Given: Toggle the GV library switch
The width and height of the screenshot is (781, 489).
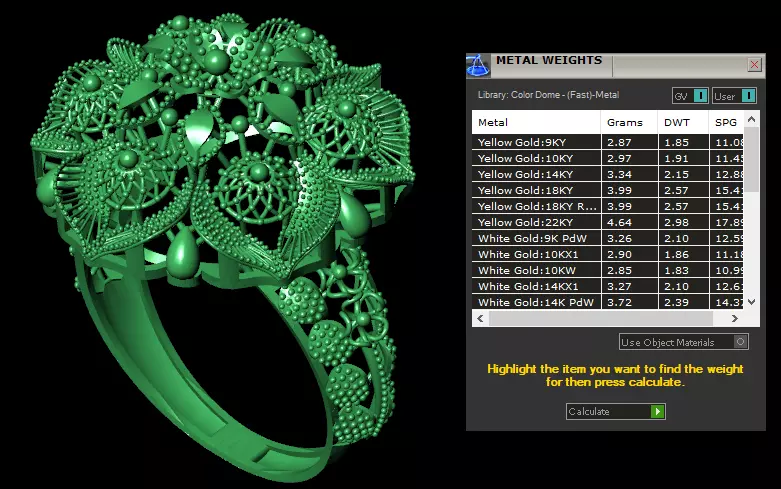Looking at the screenshot, I should coord(690,96).
